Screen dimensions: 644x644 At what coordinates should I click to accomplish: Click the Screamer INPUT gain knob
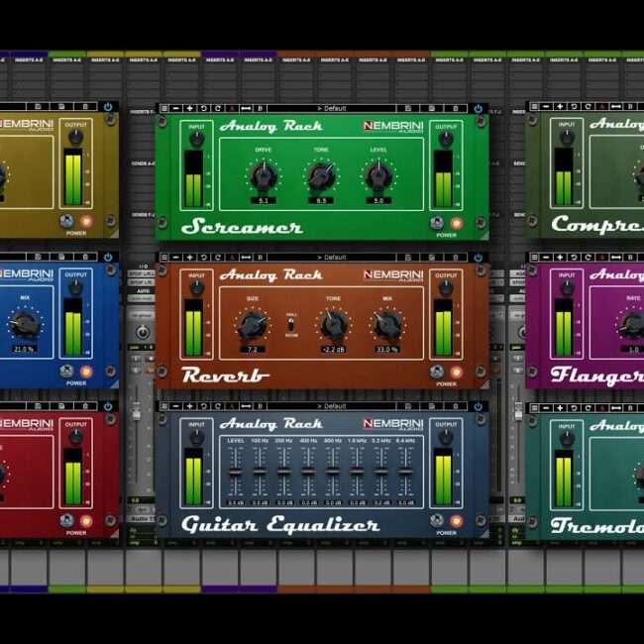pos(197,139)
